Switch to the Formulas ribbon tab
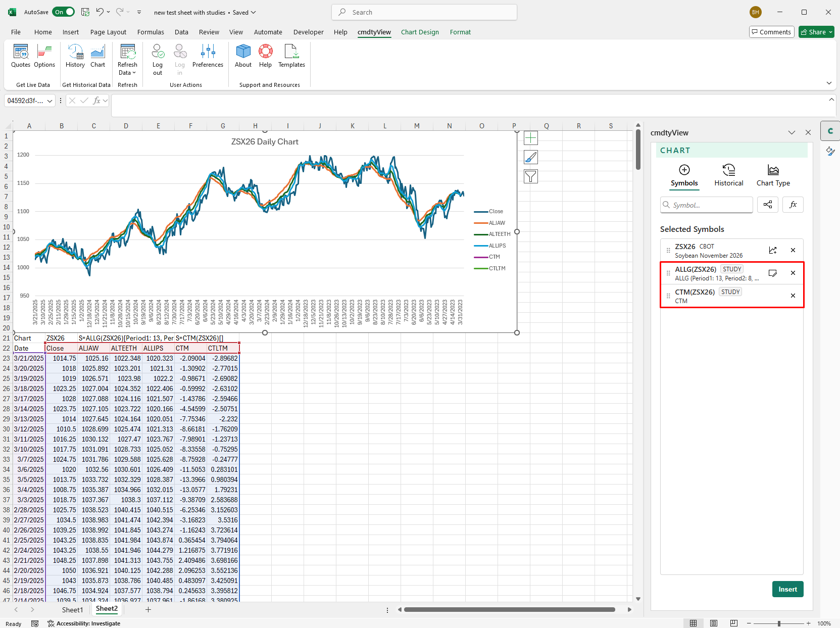 tap(151, 32)
